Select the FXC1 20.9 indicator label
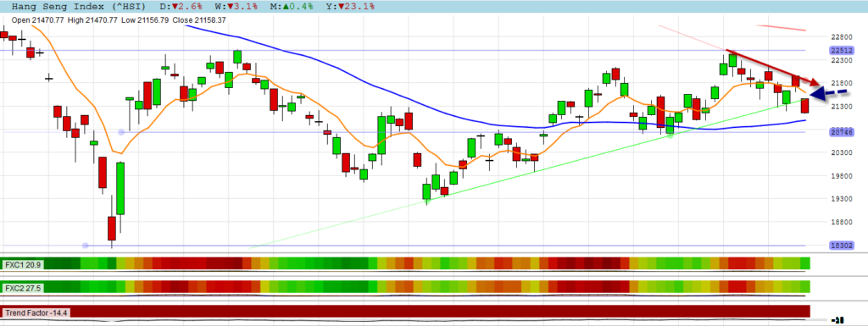Viewport: 868px width, 326px height. 22,265
